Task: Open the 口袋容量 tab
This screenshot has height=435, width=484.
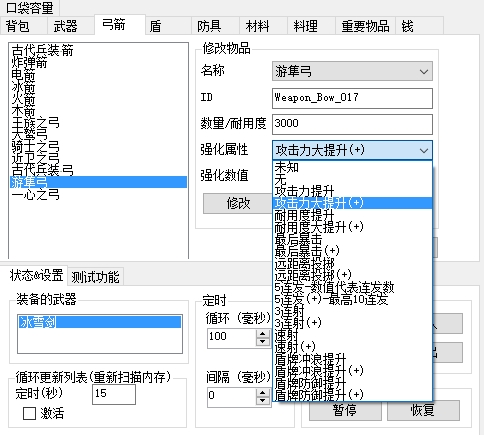Action: 29,7
